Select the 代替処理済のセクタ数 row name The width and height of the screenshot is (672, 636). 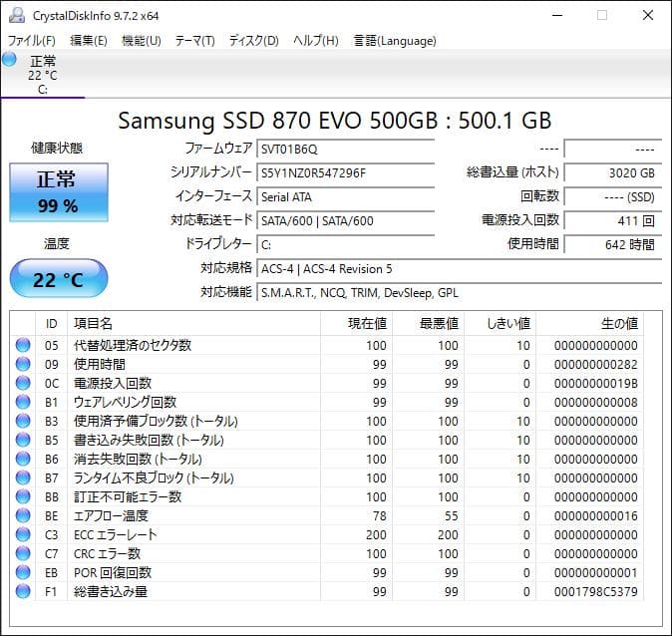(x=133, y=345)
